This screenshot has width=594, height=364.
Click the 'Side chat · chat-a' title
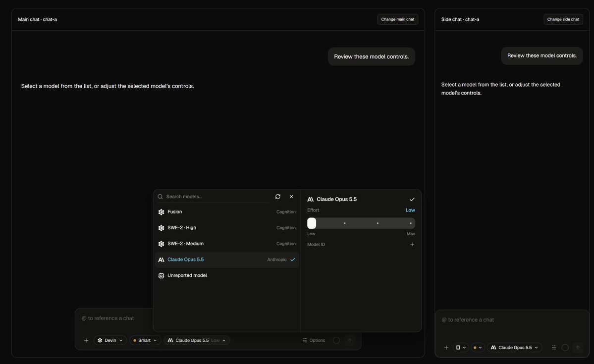pos(460,19)
